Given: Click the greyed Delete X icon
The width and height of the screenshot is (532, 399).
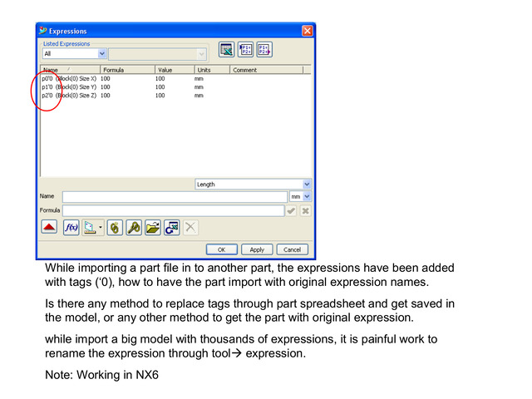Looking at the screenshot, I should tap(190, 227).
